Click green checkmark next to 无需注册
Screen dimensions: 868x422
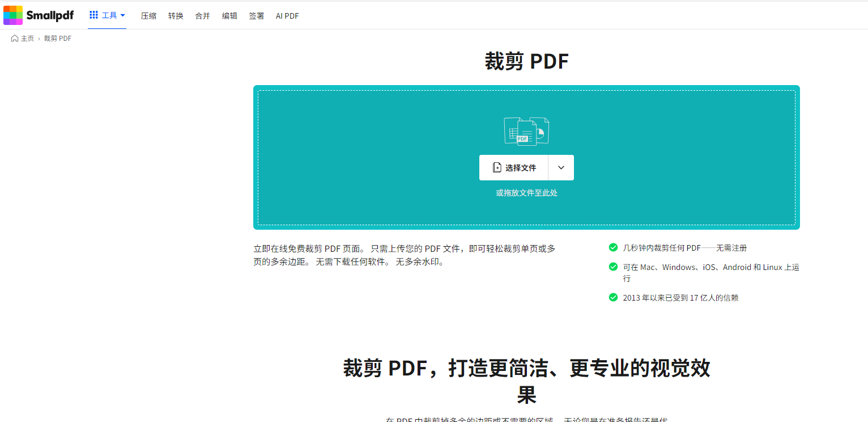[613, 247]
